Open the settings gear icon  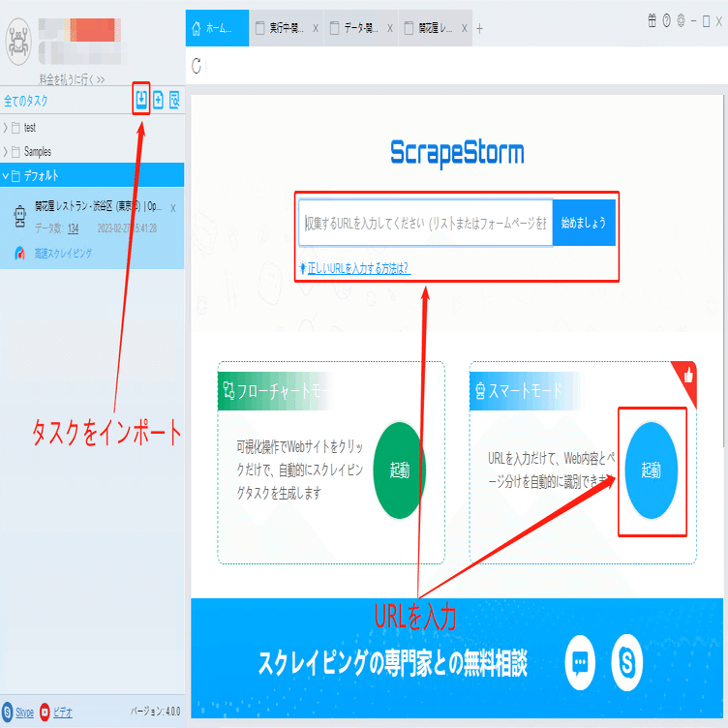pos(681,20)
